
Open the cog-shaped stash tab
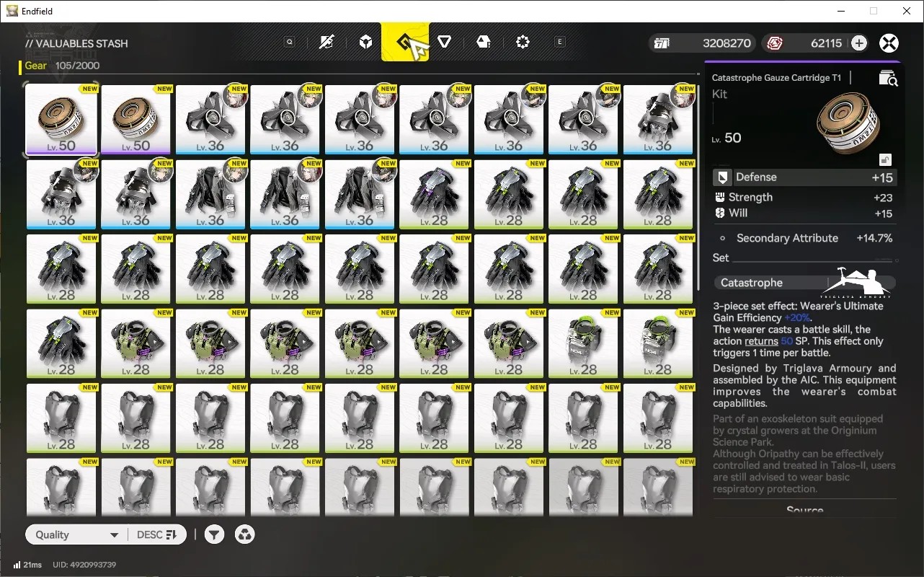(523, 42)
